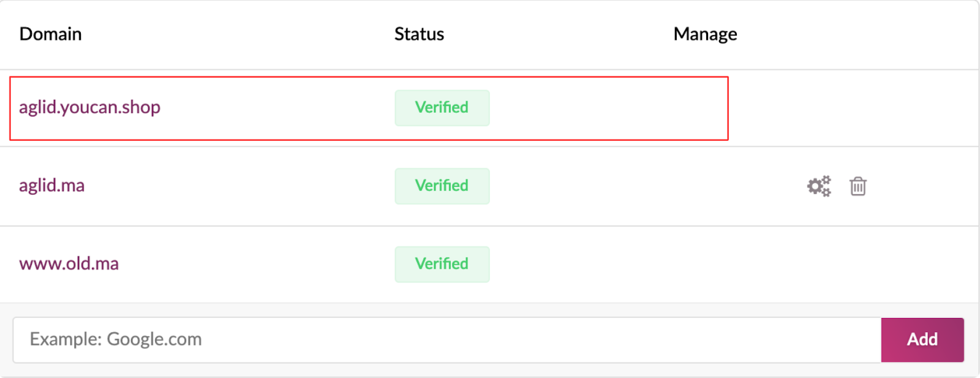Click the Verified badge for aglid.youcan.shop
This screenshot has width=980, height=378.
(442, 108)
